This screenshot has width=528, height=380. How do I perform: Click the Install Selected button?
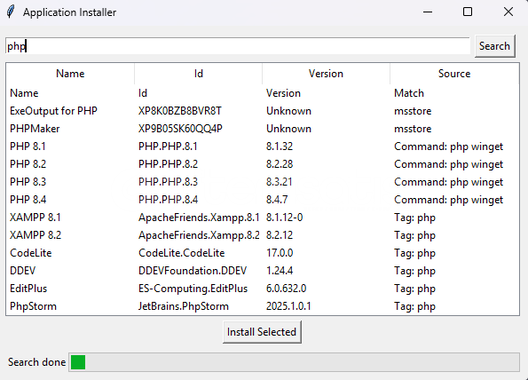coord(262,332)
